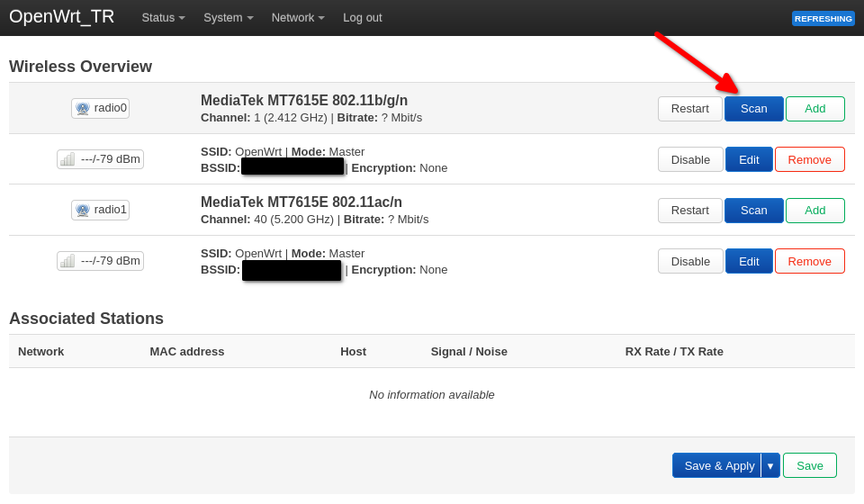Image resolution: width=864 pixels, height=504 pixels.
Task: Click the Wireless Overview heading
Action: point(80,67)
